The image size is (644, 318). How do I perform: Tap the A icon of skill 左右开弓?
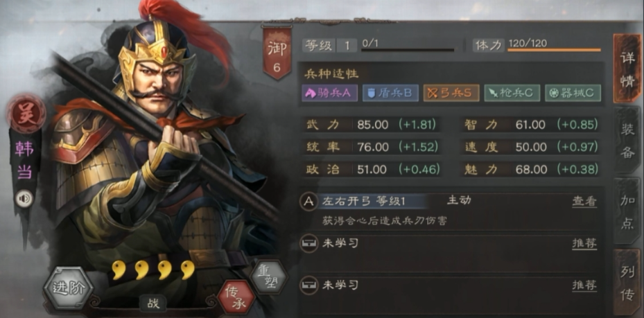(308, 202)
